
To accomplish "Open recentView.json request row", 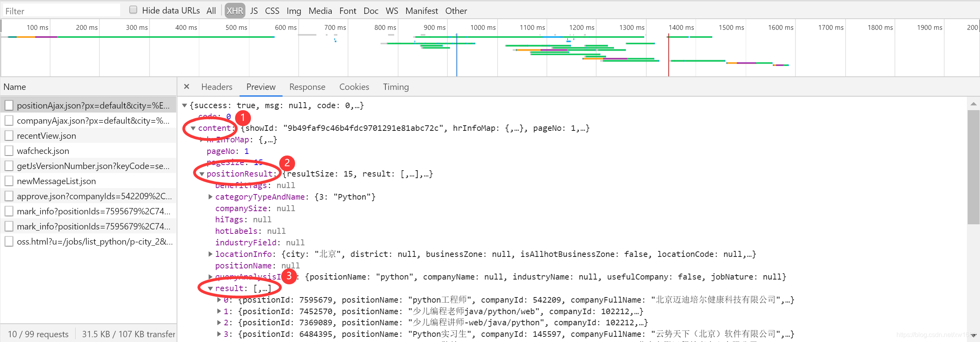I will coord(88,136).
